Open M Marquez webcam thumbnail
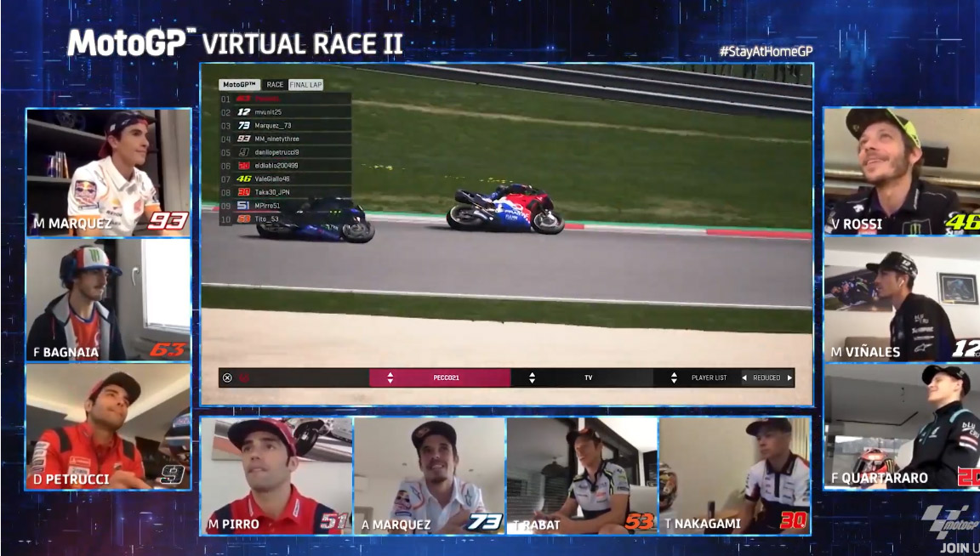Screen dimensions: 980x556 (109, 173)
